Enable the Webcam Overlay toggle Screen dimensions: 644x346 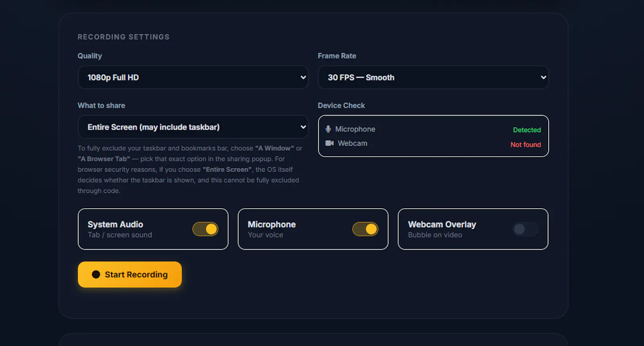(x=525, y=229)
